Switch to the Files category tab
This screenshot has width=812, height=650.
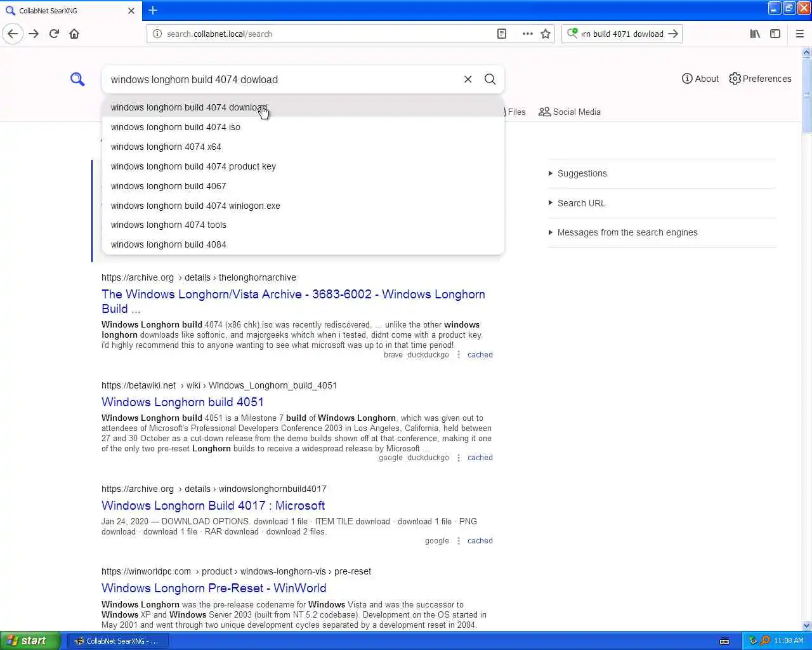click(x=516, y=112)
